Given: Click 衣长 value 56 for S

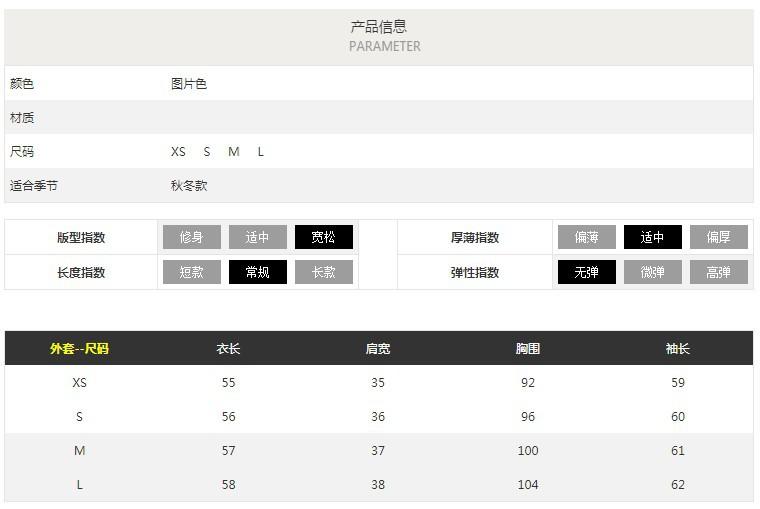Looking at the screenshot, I should 228,416.
